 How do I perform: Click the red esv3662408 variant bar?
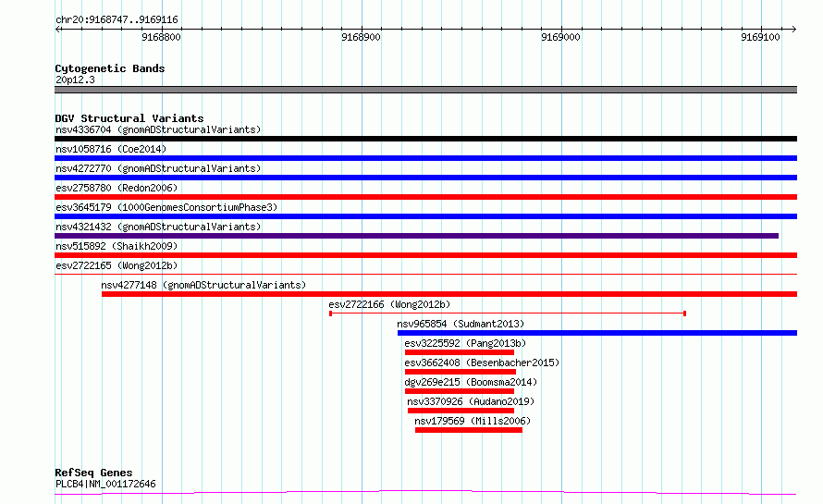pyautogui.click(x=461, y=372)
